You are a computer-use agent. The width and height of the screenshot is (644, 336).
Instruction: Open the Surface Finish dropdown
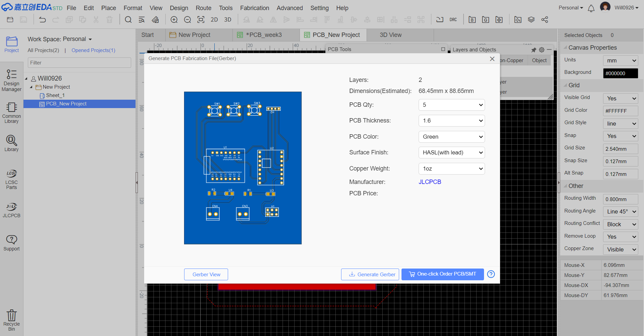pos(451,152)
